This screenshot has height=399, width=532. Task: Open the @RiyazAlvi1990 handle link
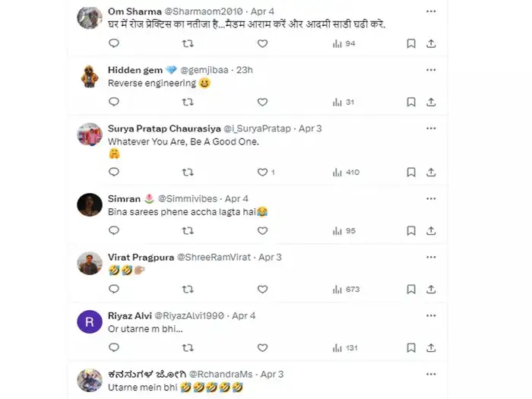(x=190, y=315)
